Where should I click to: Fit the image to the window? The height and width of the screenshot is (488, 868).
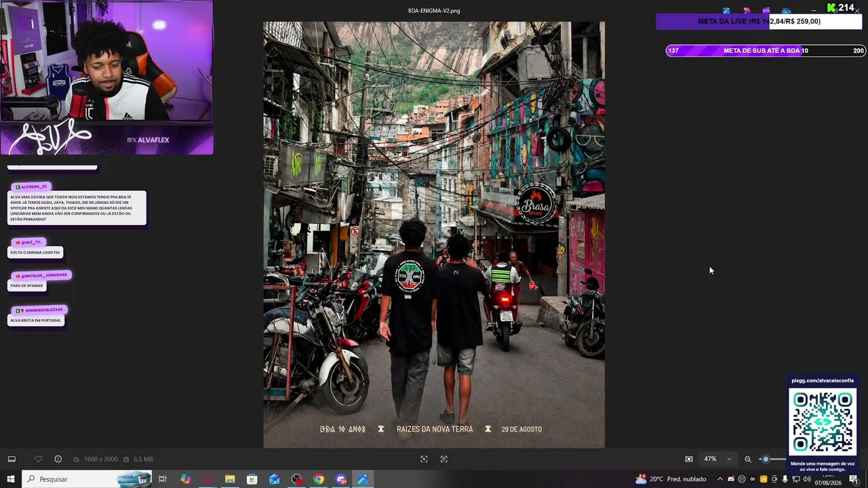[x=424, y=459]
